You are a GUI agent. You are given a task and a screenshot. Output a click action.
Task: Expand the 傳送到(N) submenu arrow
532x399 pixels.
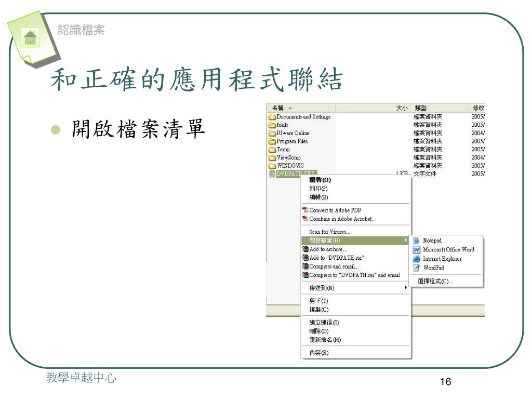pos(406,287)
